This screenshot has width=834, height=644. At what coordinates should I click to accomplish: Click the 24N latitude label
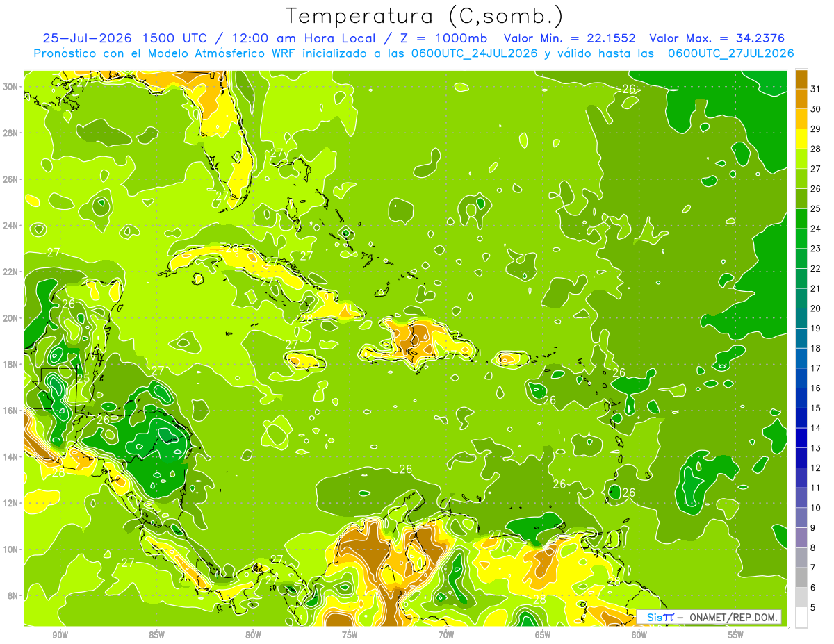pyautogui.click(x=12, y=225)
